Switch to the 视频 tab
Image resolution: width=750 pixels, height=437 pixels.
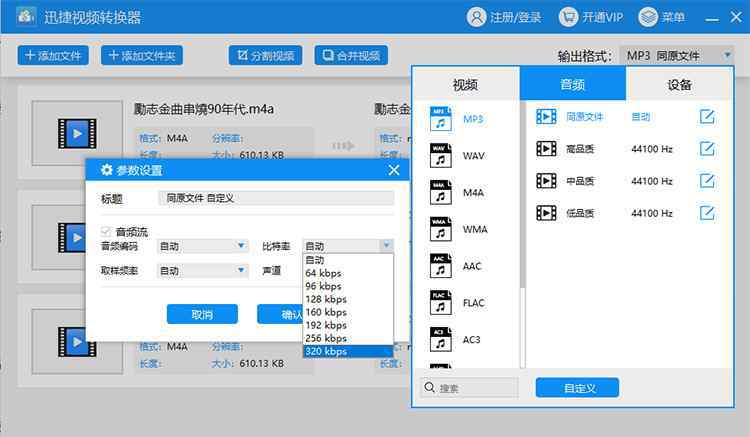point(466,84)
